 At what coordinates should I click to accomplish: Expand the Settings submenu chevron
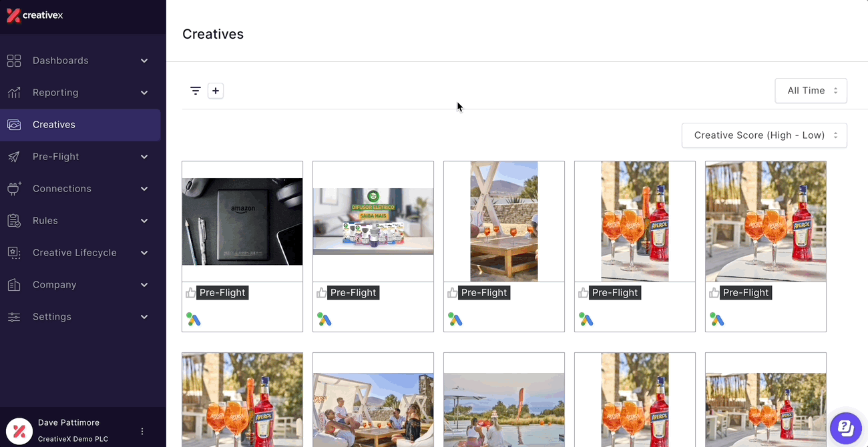(x=144, y=317)
